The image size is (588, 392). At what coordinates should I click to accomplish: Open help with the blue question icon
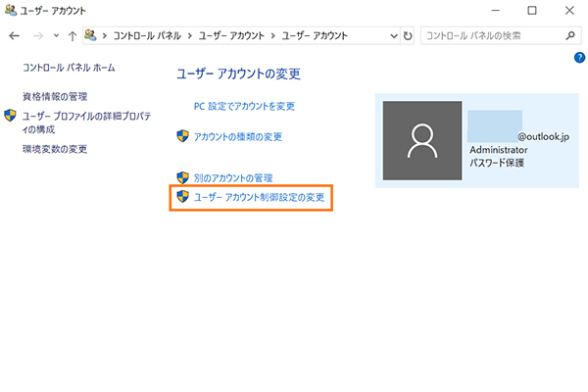point(579,58)
